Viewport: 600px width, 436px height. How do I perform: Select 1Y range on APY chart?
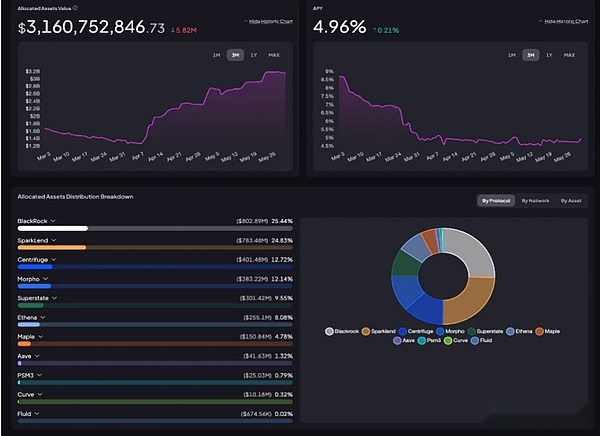click(549, 55)
